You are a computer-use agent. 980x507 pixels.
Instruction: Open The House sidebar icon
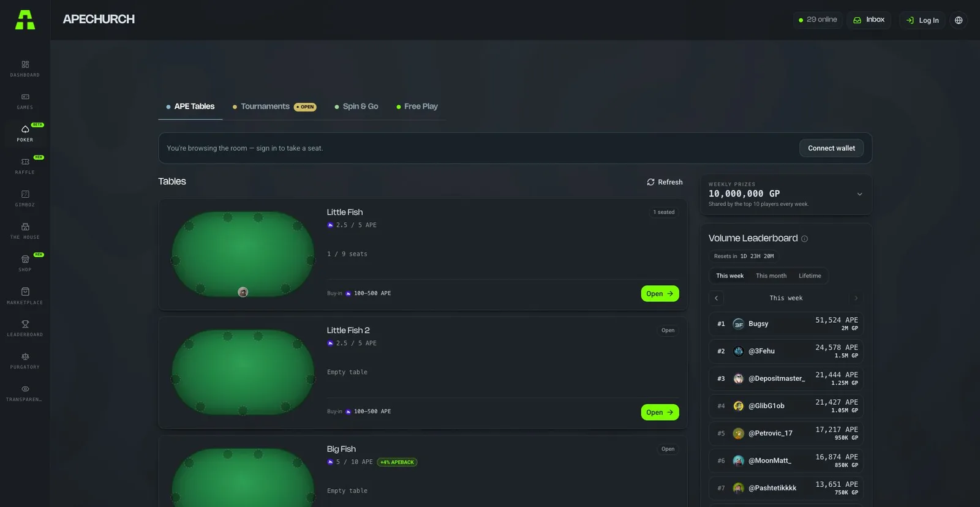(x=25, y=227)
